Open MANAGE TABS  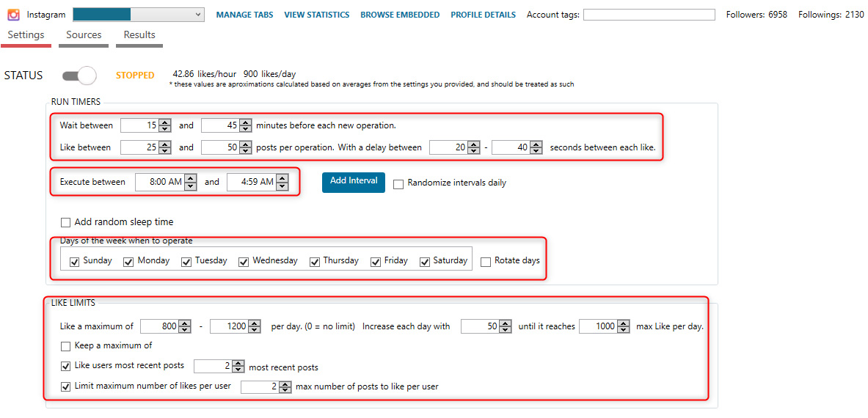(x=244, y=15)
